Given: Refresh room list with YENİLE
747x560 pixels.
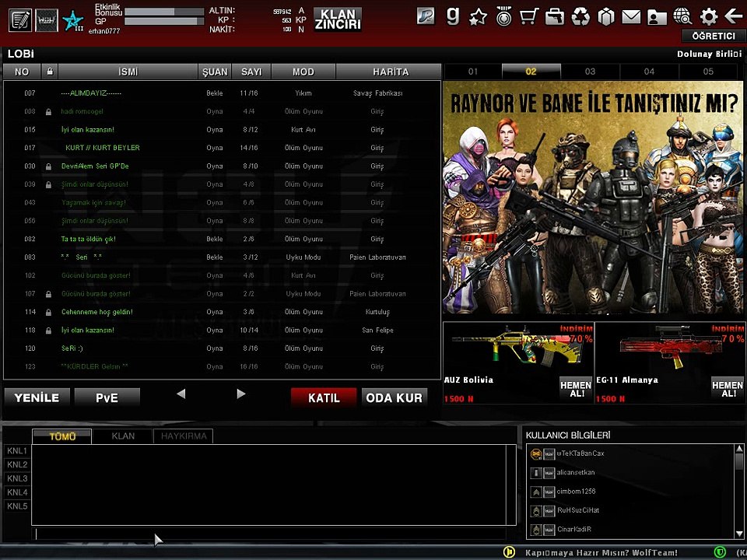Looking at the screenshot, I should click(37, 397).
